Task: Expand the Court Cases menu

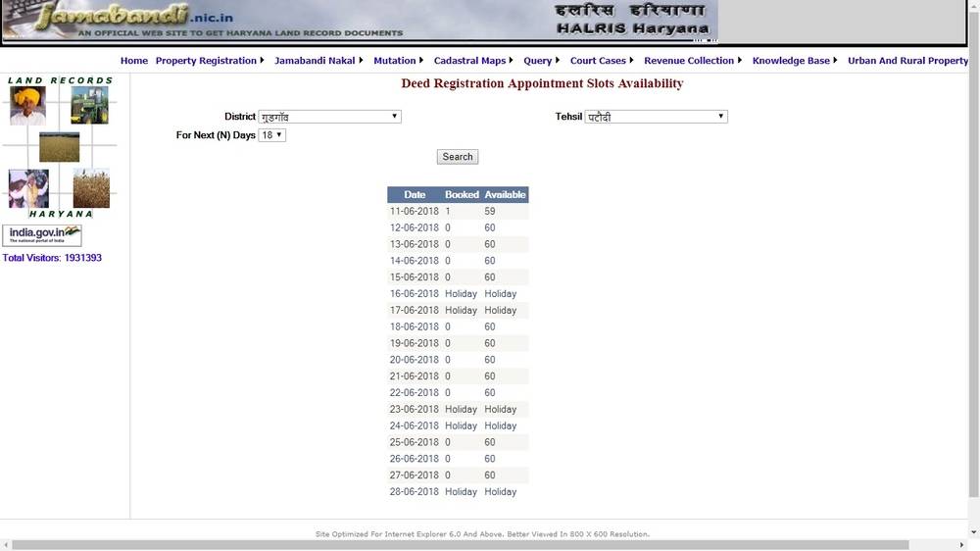Action: pyautogui.click(x=601, y=61)
